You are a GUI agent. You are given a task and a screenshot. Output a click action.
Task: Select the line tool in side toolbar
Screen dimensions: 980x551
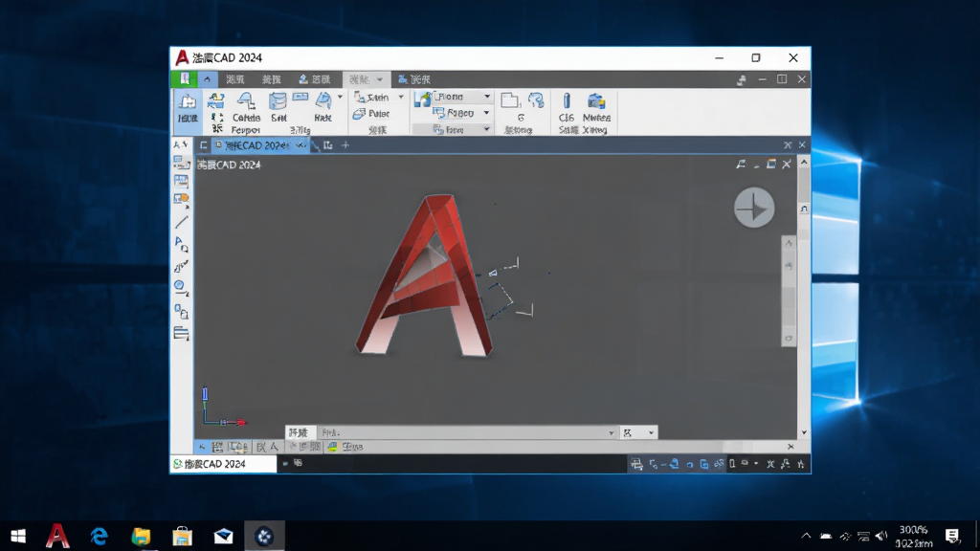tap(181, 222)
